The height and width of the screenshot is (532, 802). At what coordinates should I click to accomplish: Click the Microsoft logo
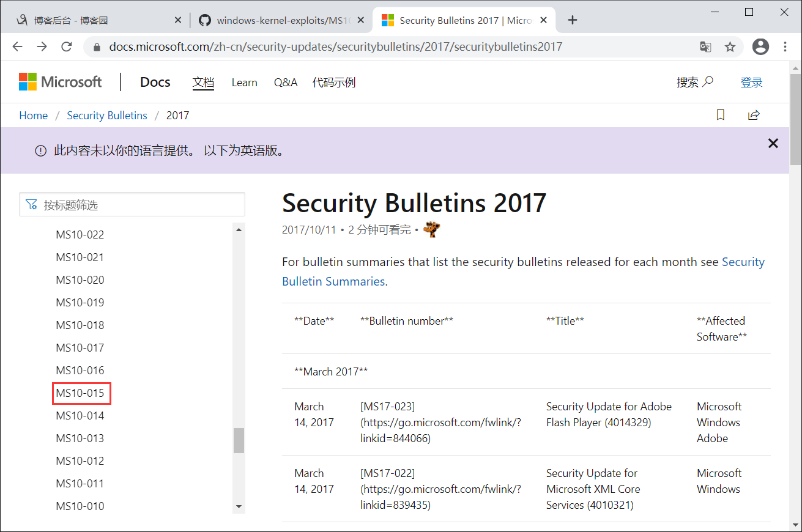tap(60, 82)
